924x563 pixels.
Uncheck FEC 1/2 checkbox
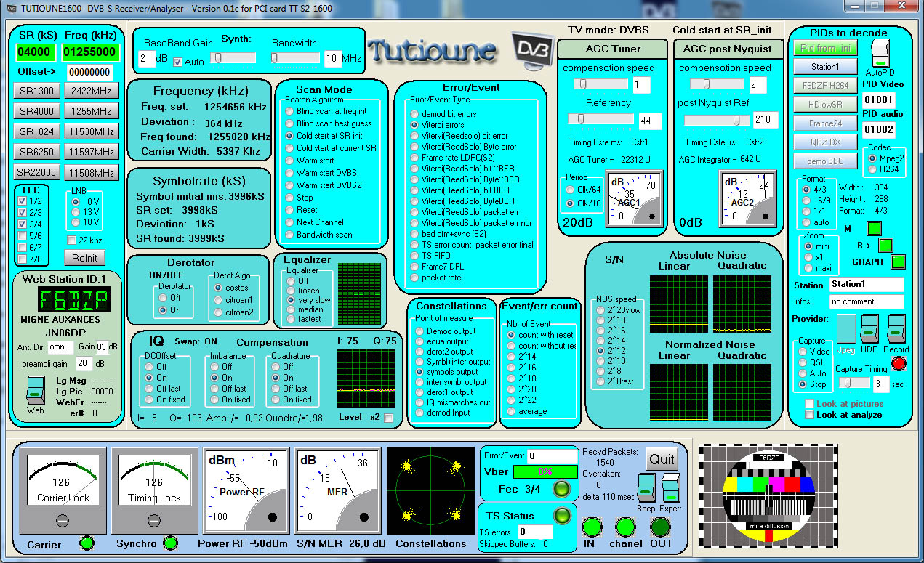(x=22, y=201)
